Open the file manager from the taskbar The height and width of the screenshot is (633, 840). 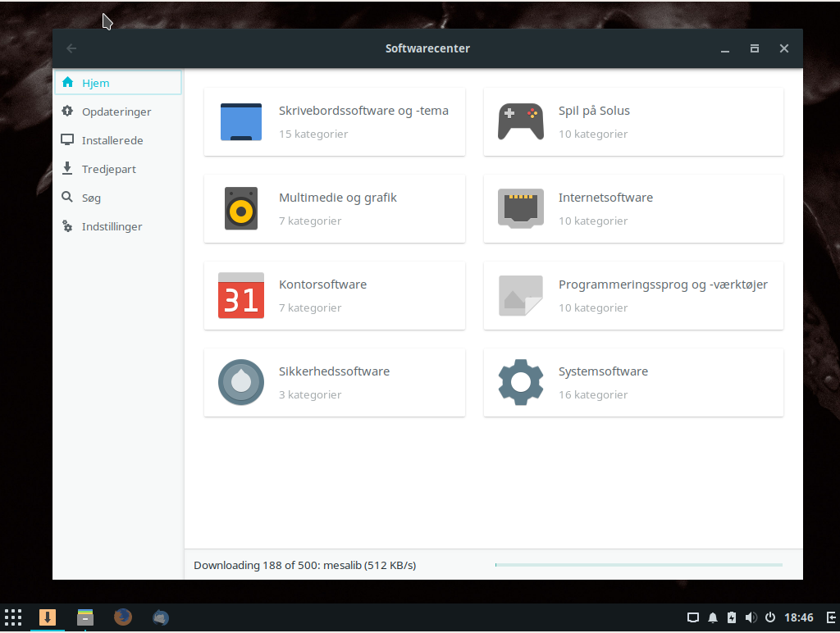point(85,617)
